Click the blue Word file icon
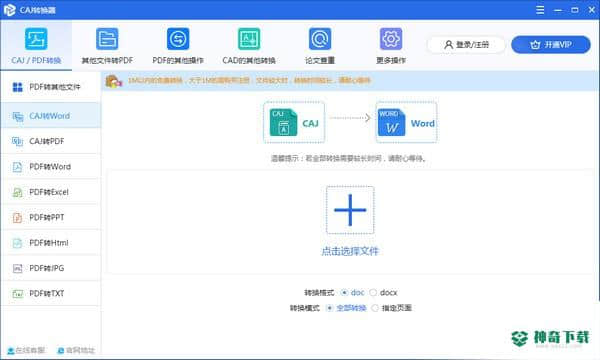The image size is (600, 360). click(391, 122)
